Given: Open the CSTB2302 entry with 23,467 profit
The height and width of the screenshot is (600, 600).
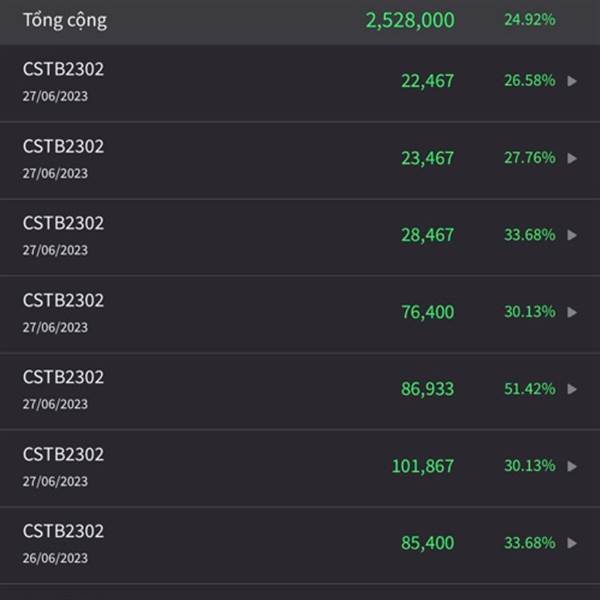Looking at the screenshot, I should pos(300,160).
